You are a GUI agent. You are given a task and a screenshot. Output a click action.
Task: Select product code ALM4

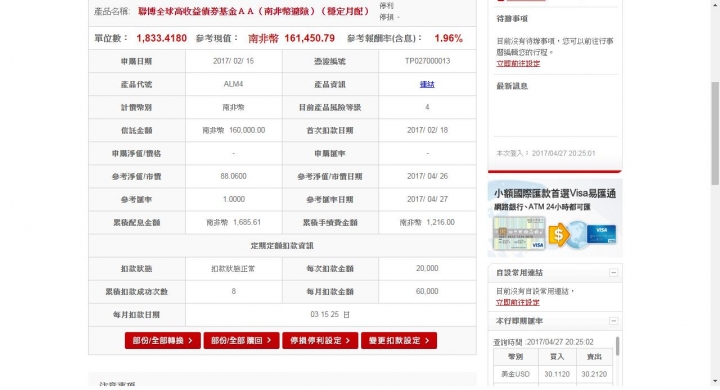click(x=233, y=84)
